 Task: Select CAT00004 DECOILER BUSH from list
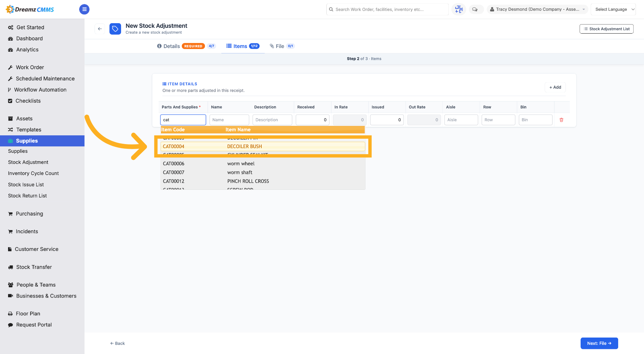[263, 146]
